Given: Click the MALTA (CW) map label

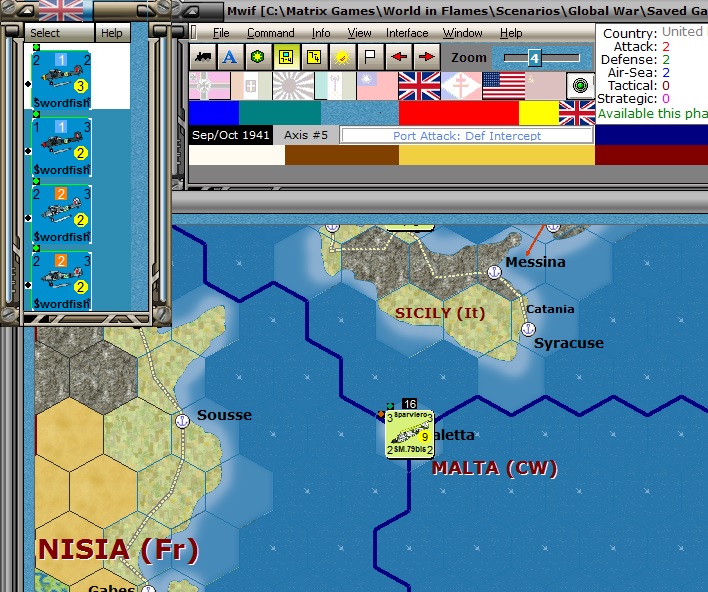Looking at the screenshot, I should point(494,468).
